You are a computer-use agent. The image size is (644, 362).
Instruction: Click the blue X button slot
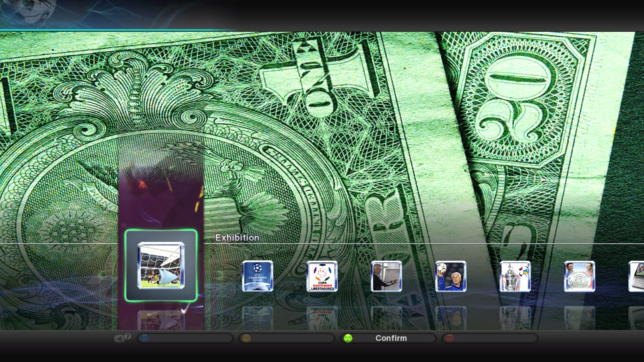185,338
